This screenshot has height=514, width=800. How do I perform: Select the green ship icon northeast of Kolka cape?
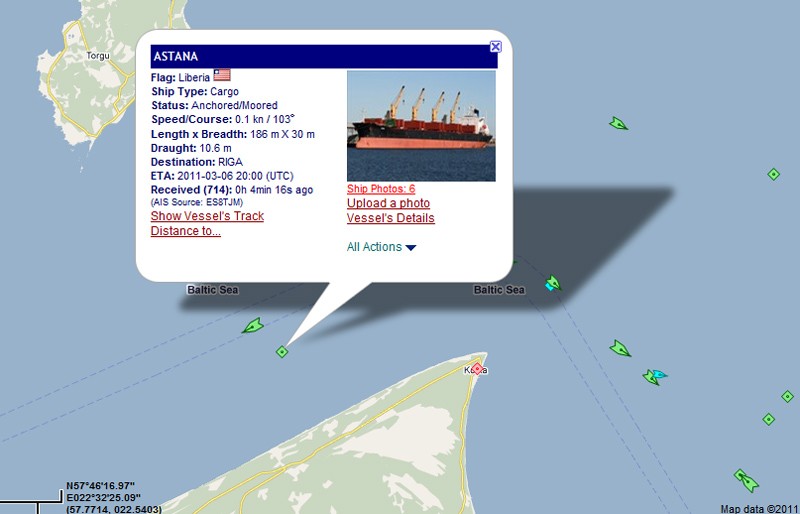click(x=620, y=349)
